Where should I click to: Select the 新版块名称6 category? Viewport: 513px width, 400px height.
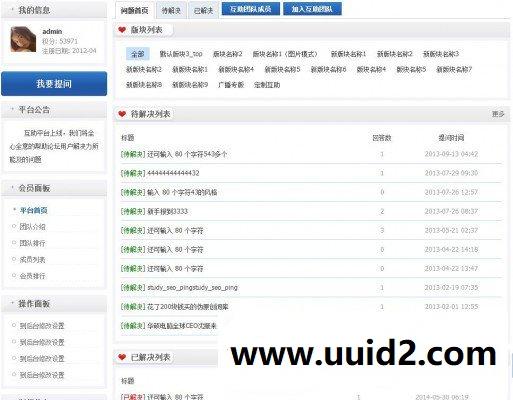[x=328, y=69]
